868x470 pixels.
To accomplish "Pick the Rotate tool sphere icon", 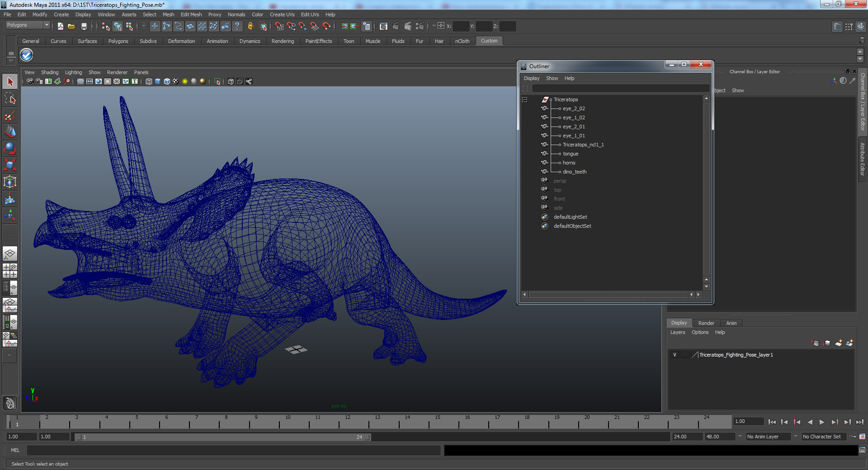I will [x=10, y=148].
